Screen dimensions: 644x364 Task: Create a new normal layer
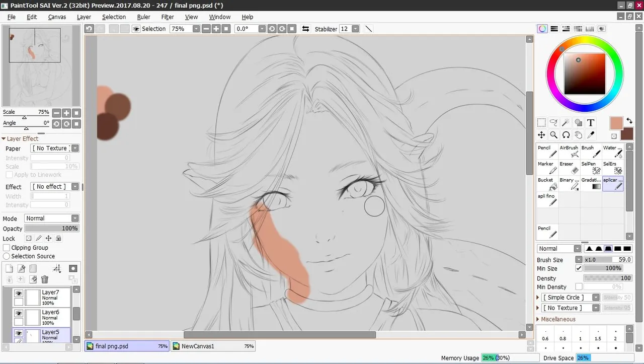coord(9,269)
